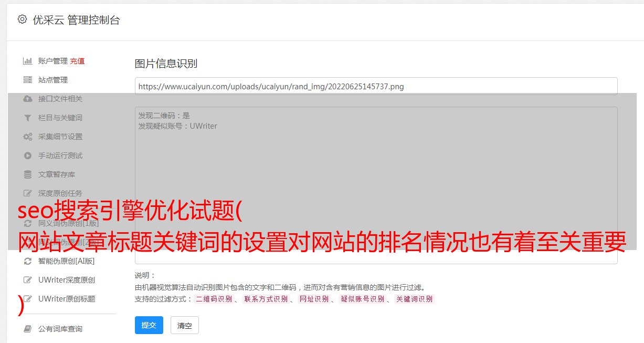The width and height of the screenshot is (644, 343).
Task: Click the cloud upload icon beside 接口文件相关
Action: [x=28, y=99]
